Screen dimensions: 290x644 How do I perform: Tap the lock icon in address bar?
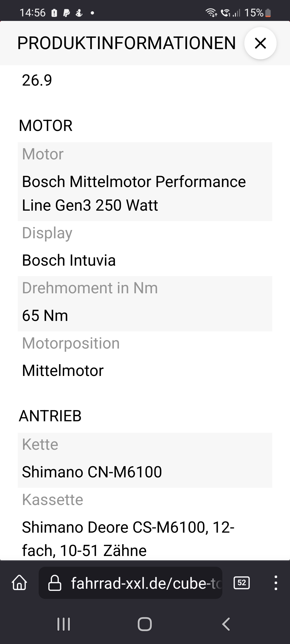55,583
